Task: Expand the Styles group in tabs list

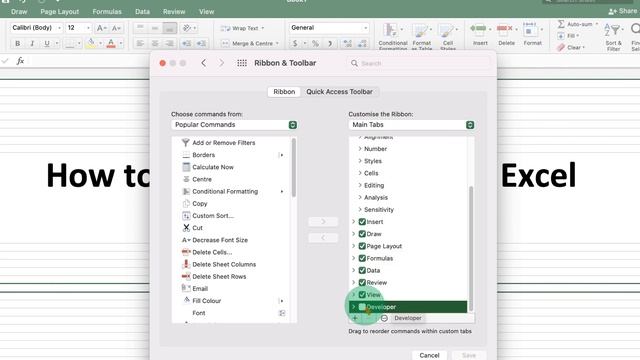Action: click(360, 161)
